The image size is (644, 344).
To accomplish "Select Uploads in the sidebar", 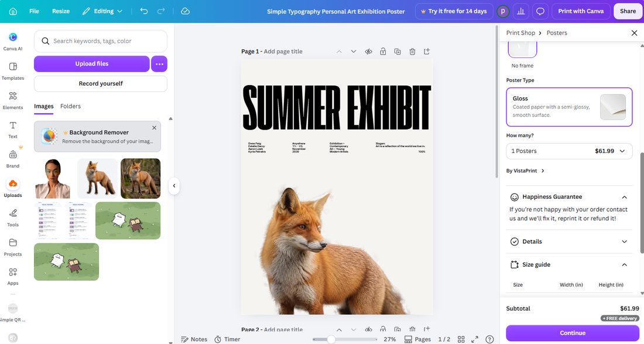I will coord(13,188).
